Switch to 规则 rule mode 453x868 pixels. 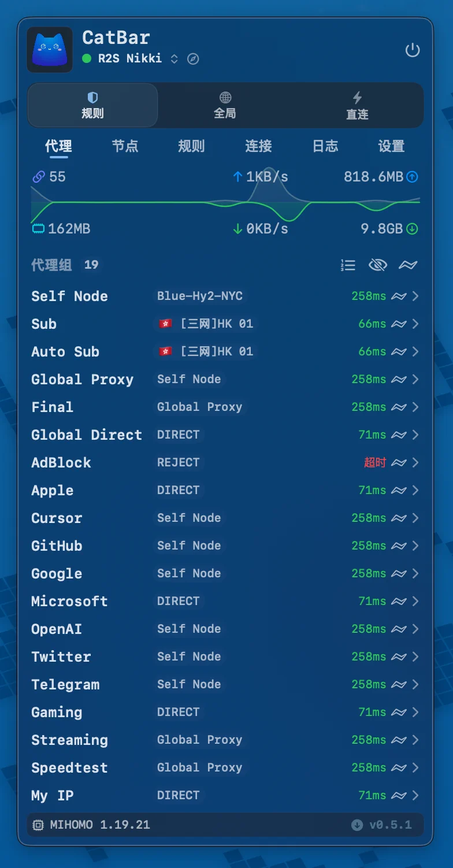(x=92, y=105)
